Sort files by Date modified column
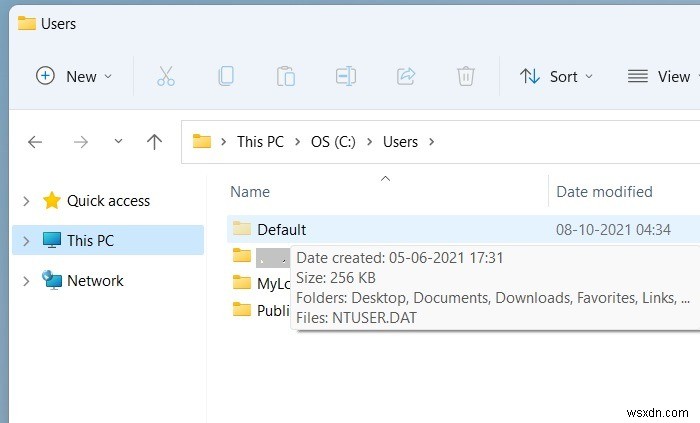Screen dimensions: 700x423 click(x=604, y=192)
